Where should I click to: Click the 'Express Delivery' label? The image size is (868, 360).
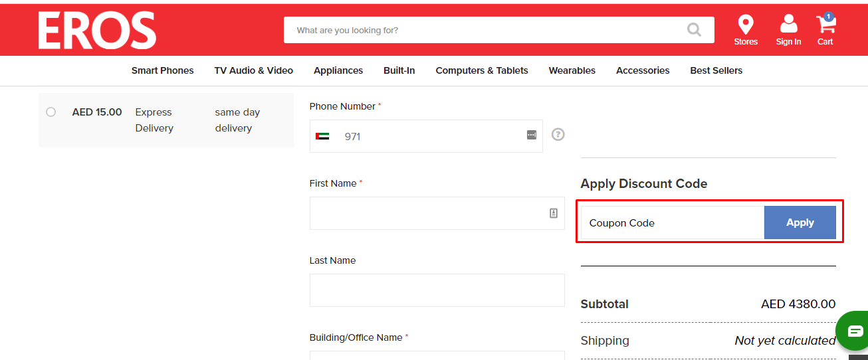tap(154, 120)
